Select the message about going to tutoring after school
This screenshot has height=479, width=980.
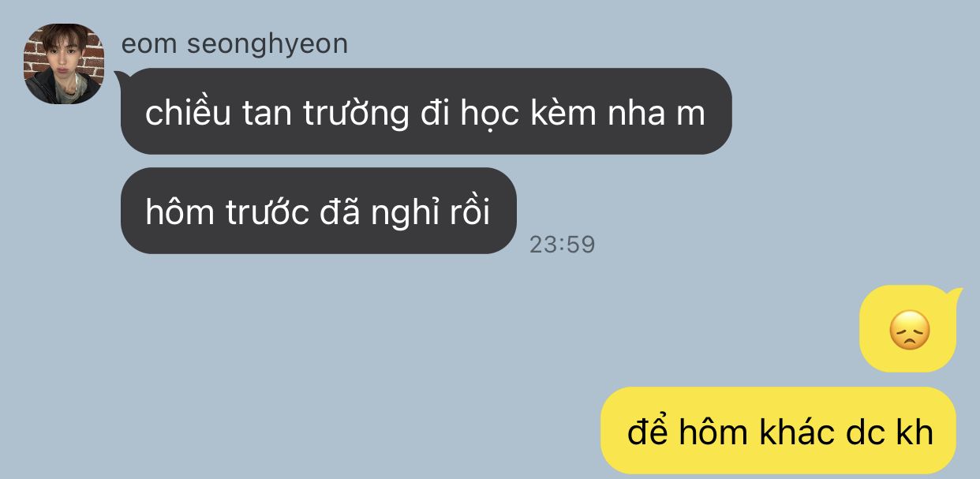tap(426, 111)
